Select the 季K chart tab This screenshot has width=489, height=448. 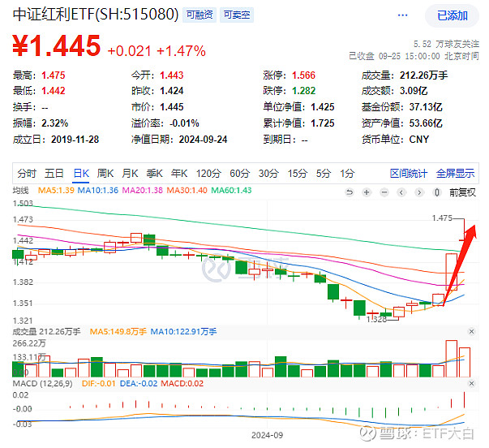(155, 173)
